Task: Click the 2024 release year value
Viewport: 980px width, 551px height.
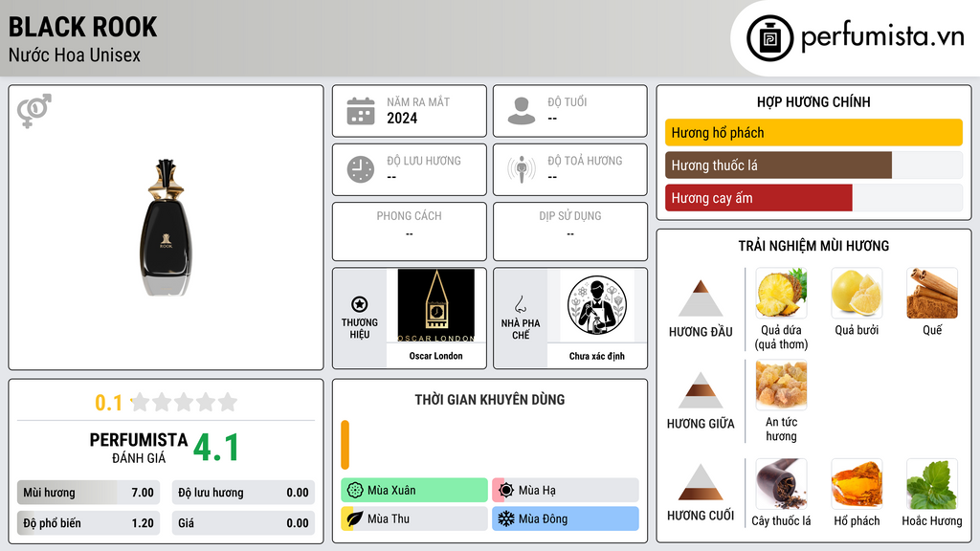Action: point(402,118)
